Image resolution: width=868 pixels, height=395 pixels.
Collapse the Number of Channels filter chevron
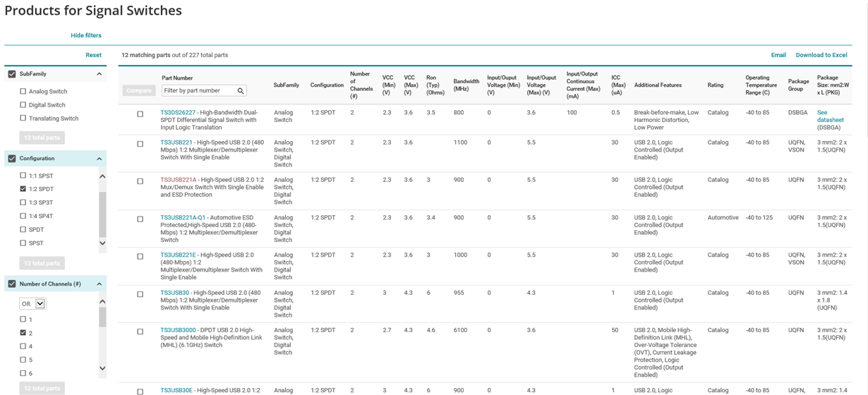click(100, 284)
